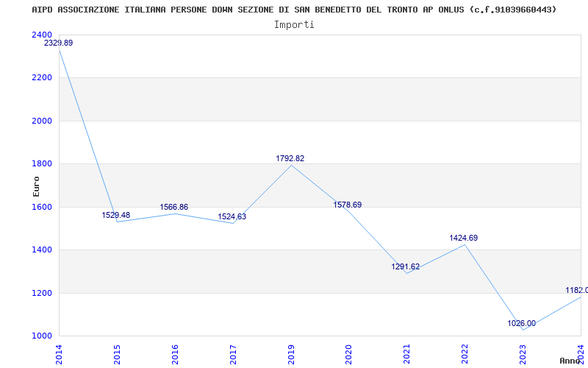
Task: Click the 1291.62 data label
Action: (406, 266)
